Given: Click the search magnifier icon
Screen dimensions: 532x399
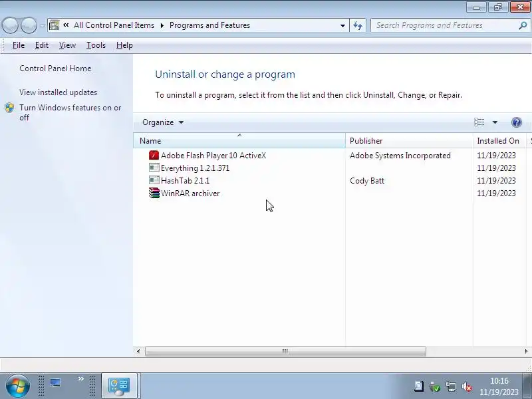Looking at the screenshot, I should point(523,25).
